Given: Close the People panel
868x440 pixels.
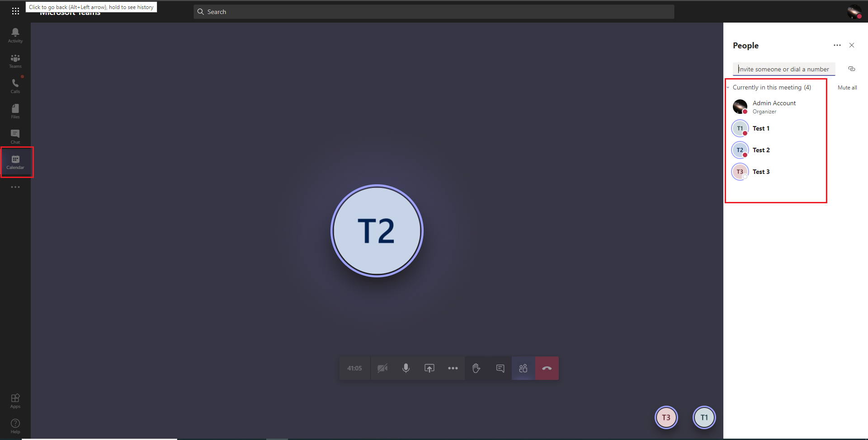Looking at the screenshot, I should [852, 45].
